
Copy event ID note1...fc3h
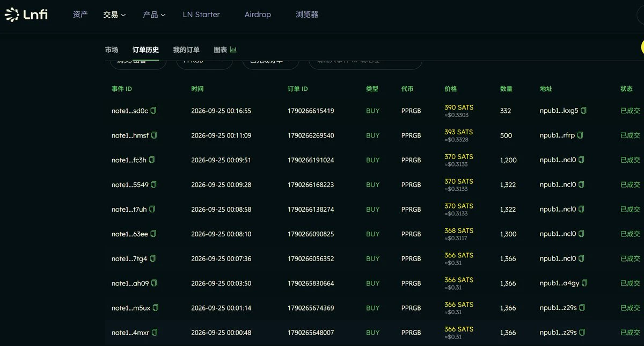(151, 160)
